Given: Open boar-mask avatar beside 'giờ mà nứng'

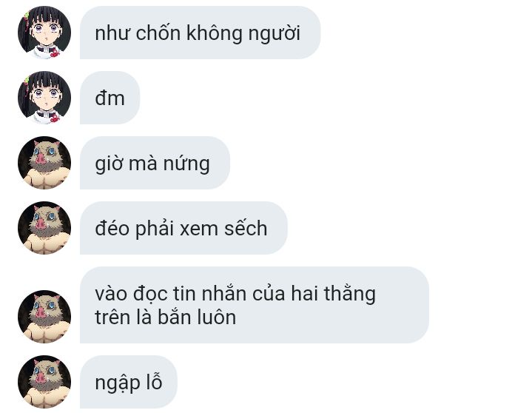Looking at the screenshot, I should point(44,163).
